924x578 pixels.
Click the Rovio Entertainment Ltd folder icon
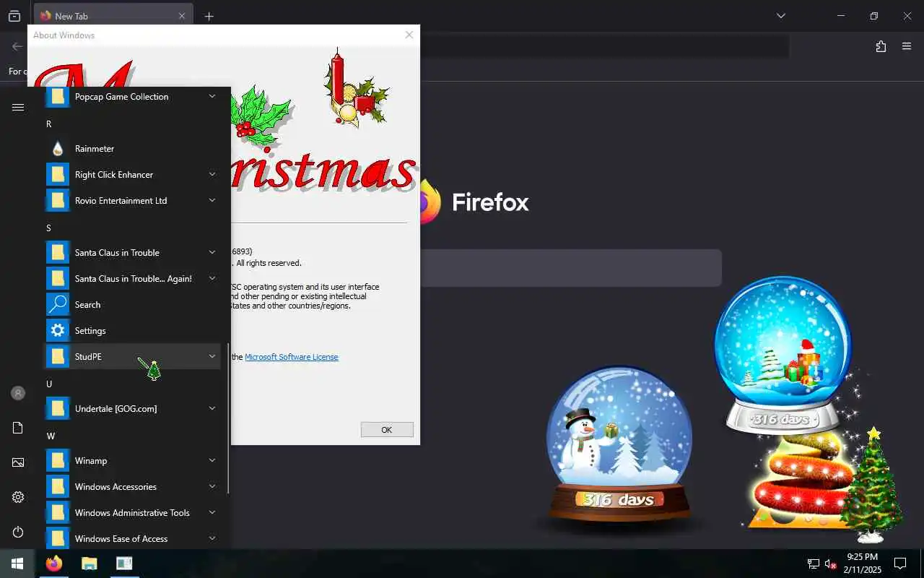click(58, 201)
